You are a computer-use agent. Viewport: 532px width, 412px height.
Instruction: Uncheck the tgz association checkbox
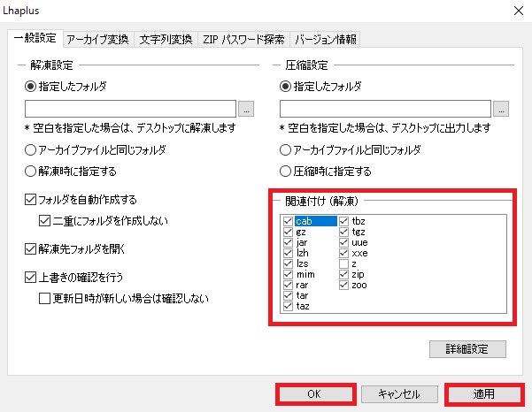343,232
